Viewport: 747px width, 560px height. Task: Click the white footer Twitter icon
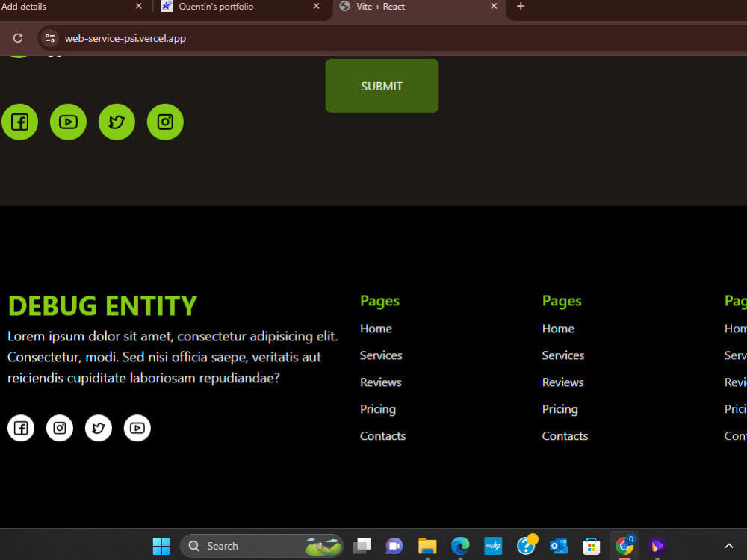pos(99,428)
